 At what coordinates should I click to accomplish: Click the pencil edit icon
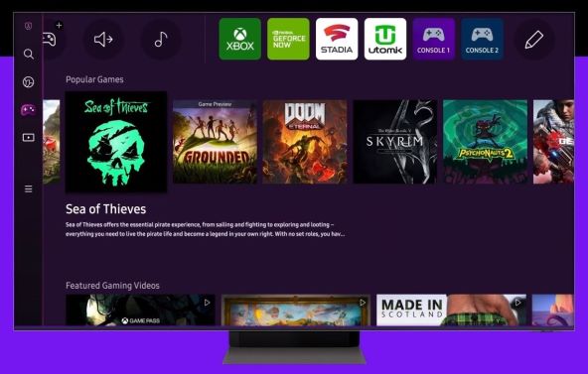pos(534,40)
